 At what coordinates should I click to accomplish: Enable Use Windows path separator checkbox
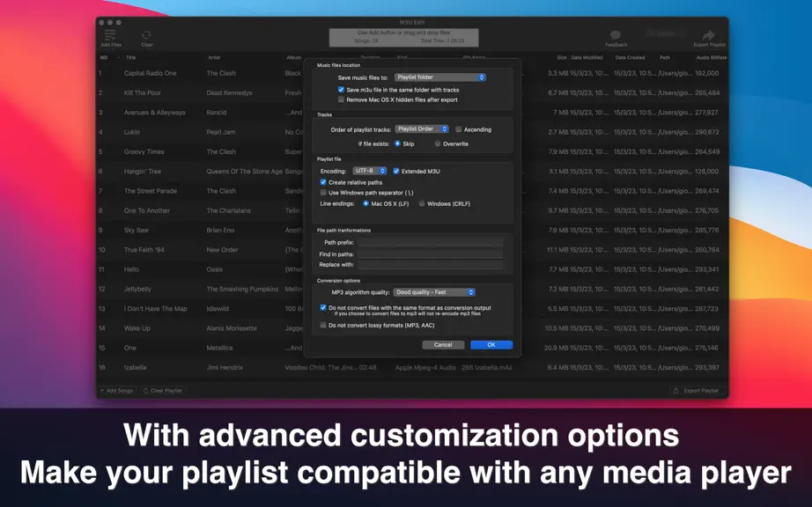click(x=323, y=193)
